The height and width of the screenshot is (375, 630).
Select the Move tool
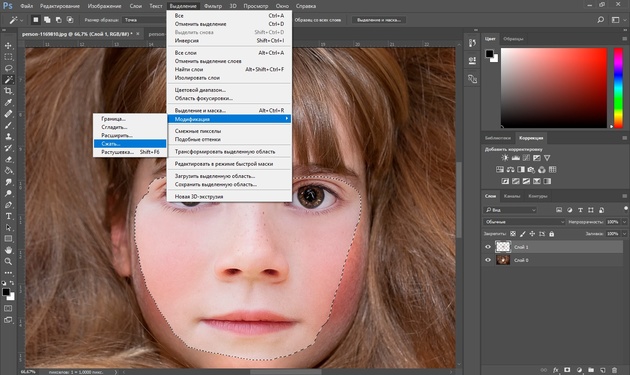(8, 45)
